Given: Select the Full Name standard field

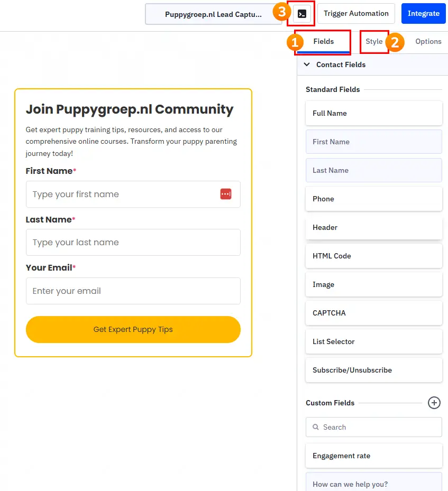Looking at the screenshot, I should point(373,113).
